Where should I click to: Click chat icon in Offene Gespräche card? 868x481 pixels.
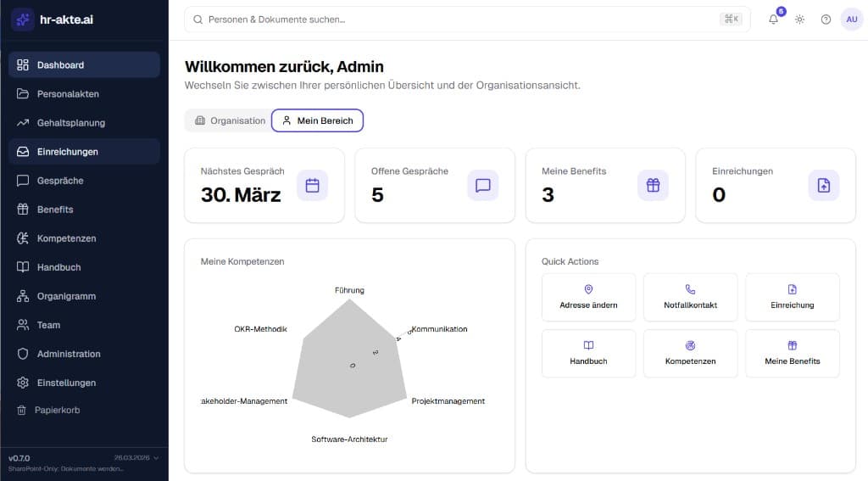(482, 186)
